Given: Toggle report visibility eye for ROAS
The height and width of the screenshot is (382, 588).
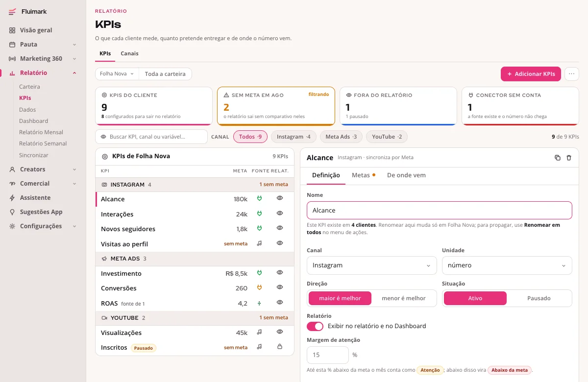Looking at the screenshot, I should pyautogui.click(x=280, y=303).
